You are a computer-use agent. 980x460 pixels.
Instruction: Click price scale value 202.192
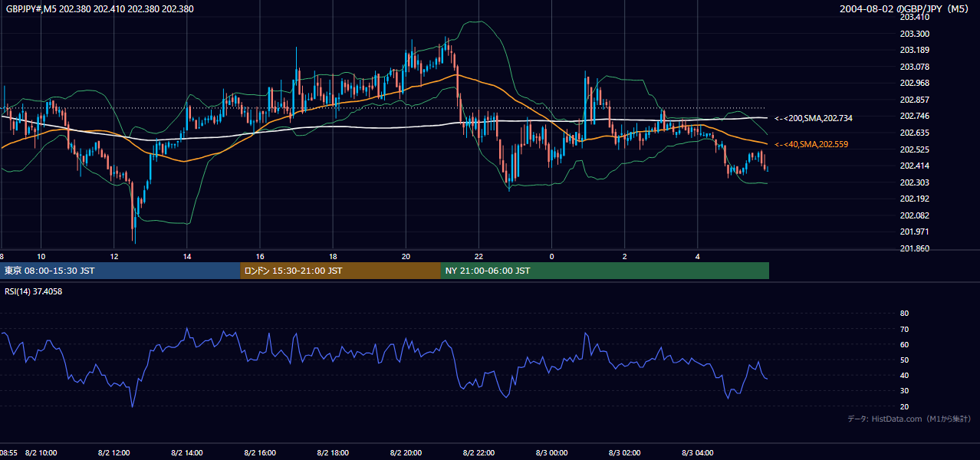tap(914, 199)
